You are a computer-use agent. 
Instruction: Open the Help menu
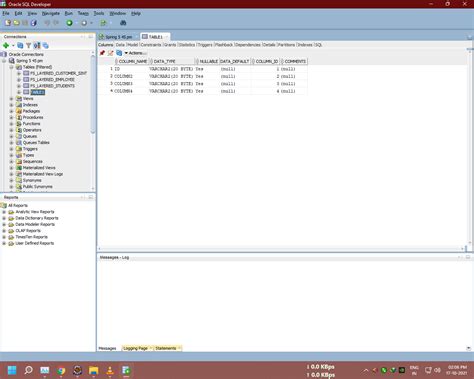[x=136, y=13]
